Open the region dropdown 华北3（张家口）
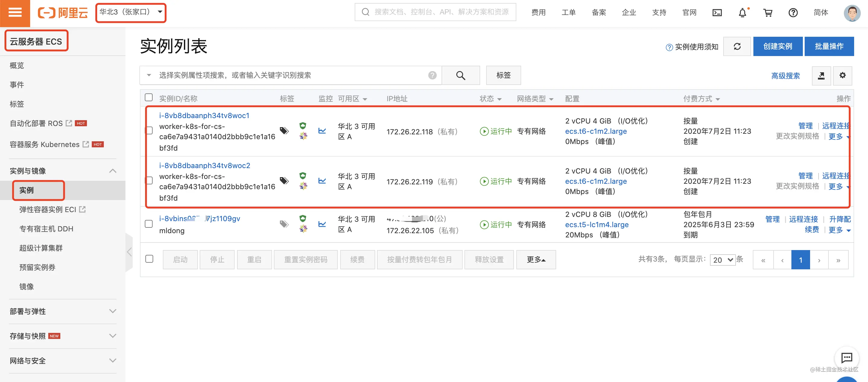 pos(131,12)
